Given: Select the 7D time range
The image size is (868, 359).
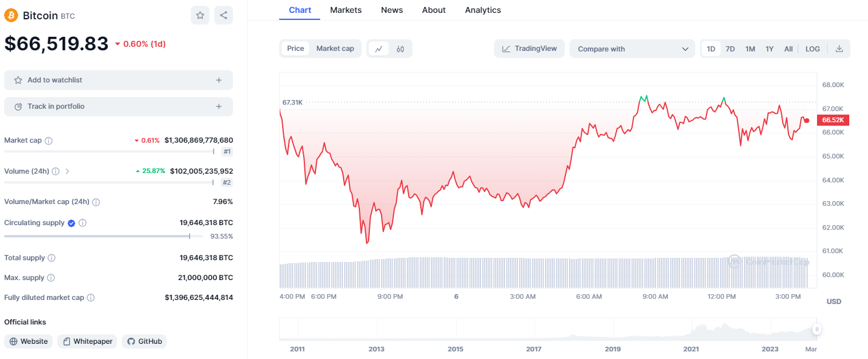Looking at the screenshot, I should [730, 49].
